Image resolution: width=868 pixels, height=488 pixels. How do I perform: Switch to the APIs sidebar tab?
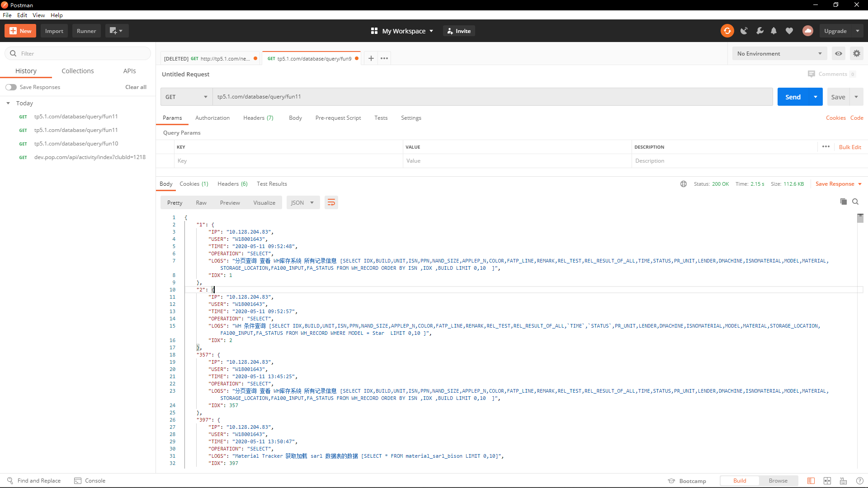pos(129,71)
